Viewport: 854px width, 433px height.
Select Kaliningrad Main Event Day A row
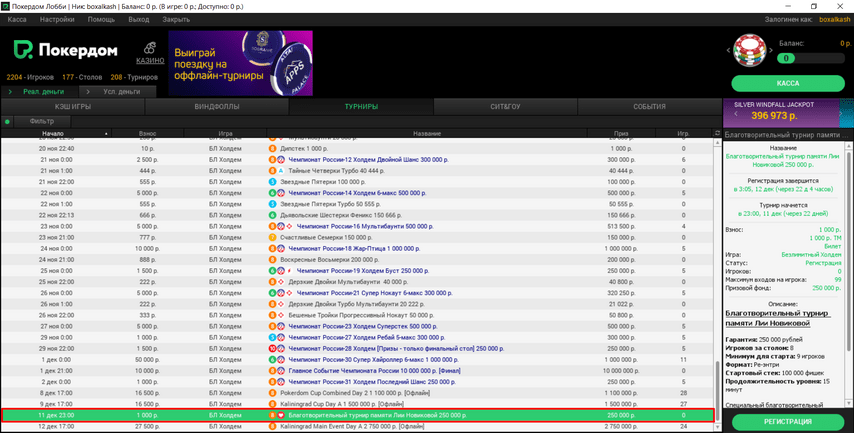[x=357, y=426]
